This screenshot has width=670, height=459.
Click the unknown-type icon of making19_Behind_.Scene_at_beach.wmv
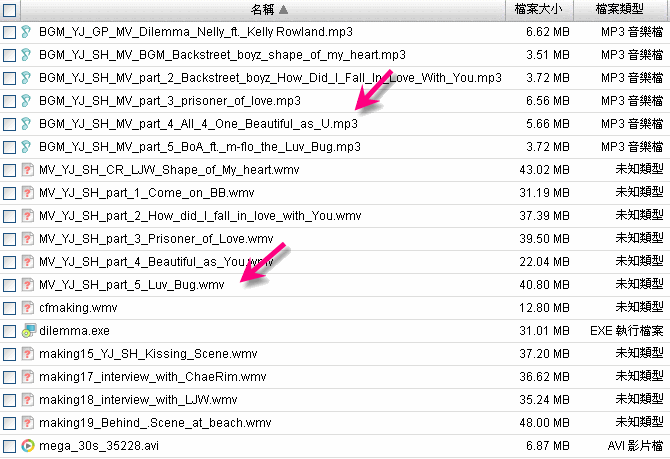(27, 423)
